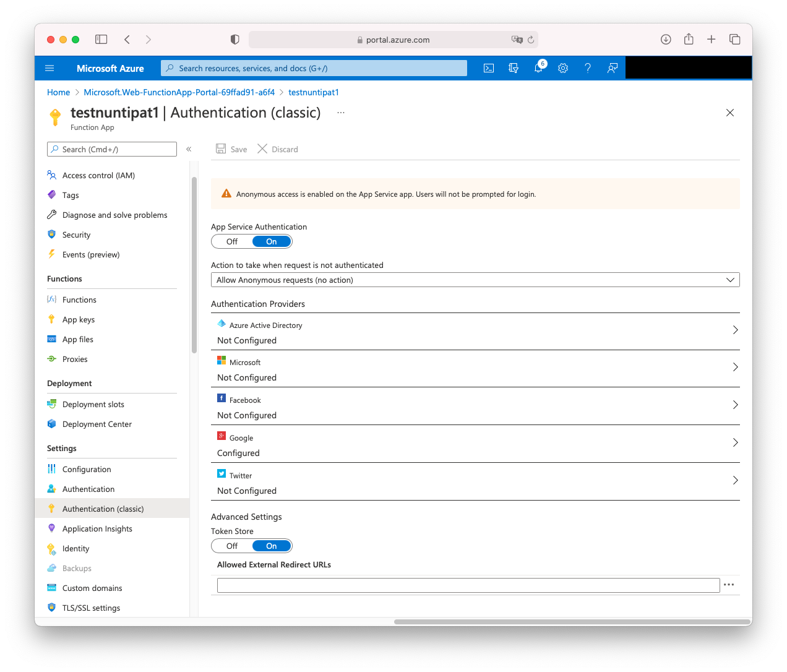Reload the page in address bar
Image resolution: width=787 pixels, height=672 pixels.
[x=531, y=40]
